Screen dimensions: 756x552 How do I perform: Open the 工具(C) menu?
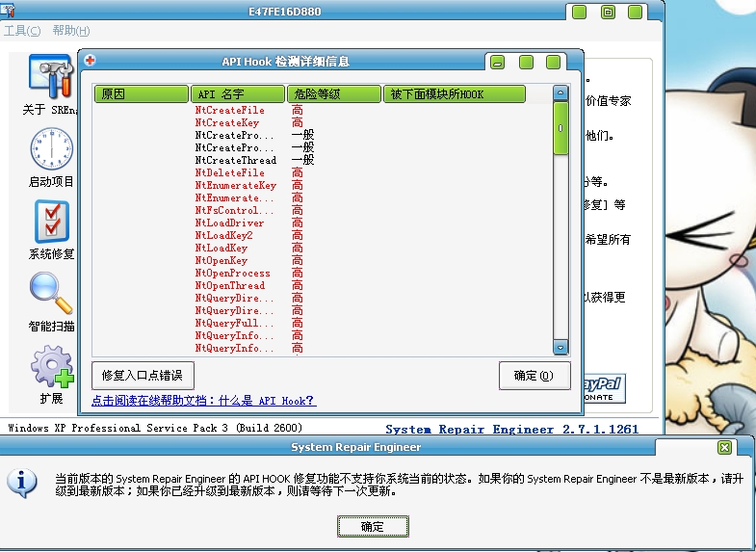pyautogui.click(x=22, y=31)
